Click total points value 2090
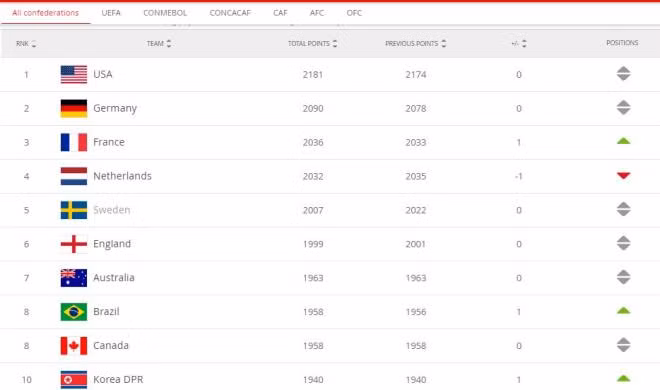The height and width of the screenshot is (390, 660). (x=313, y=109)
